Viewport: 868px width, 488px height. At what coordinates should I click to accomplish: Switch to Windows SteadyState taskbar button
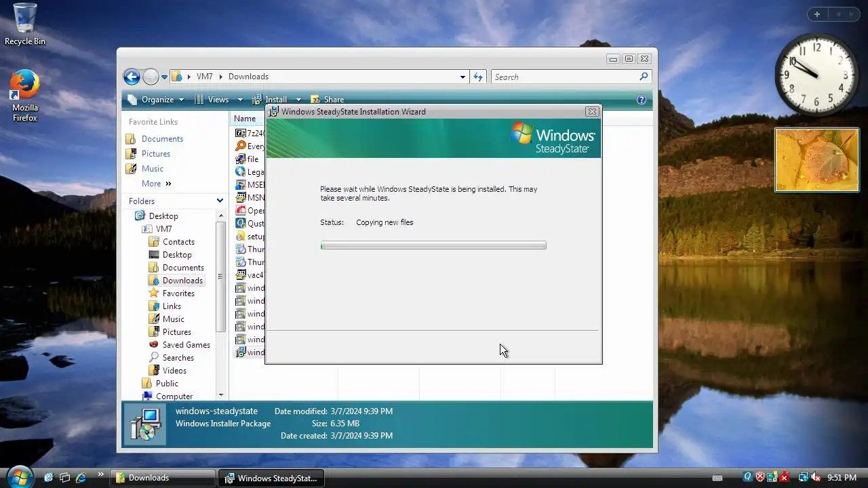point(271,478)
